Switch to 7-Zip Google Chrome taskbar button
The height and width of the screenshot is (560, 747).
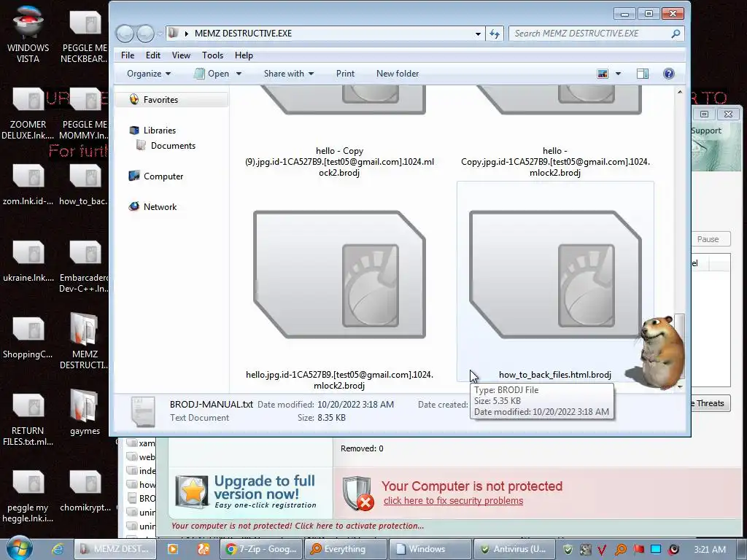tap(262, 549)
